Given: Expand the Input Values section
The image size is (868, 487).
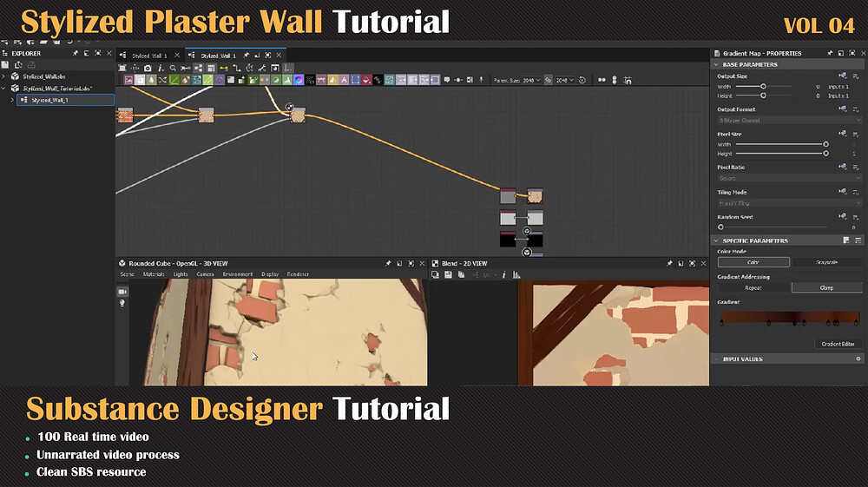Looking at the screenshot, I should 716,359.
